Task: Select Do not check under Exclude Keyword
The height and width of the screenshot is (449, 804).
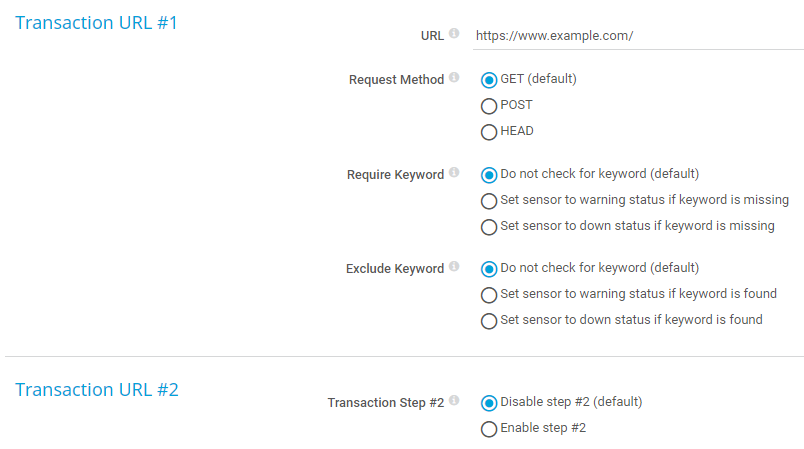Action: (489, 269)
